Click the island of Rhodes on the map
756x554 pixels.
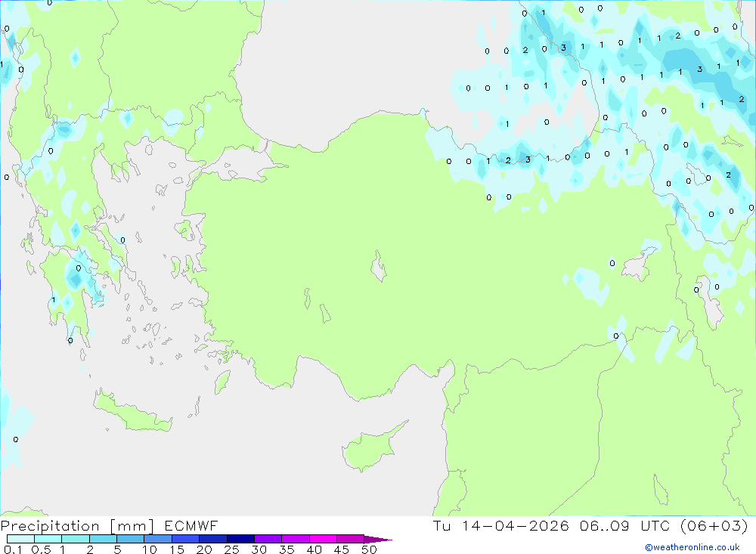pyautogui.click(x=223, y=382)
